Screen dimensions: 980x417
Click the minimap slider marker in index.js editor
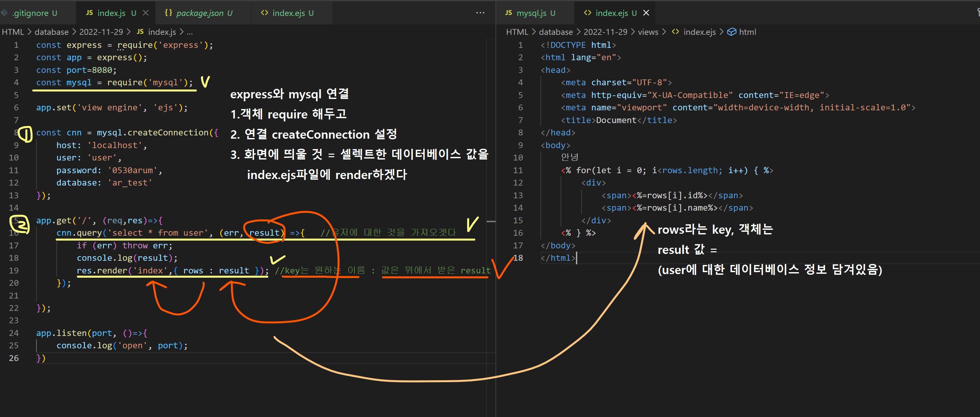point(491,221)
